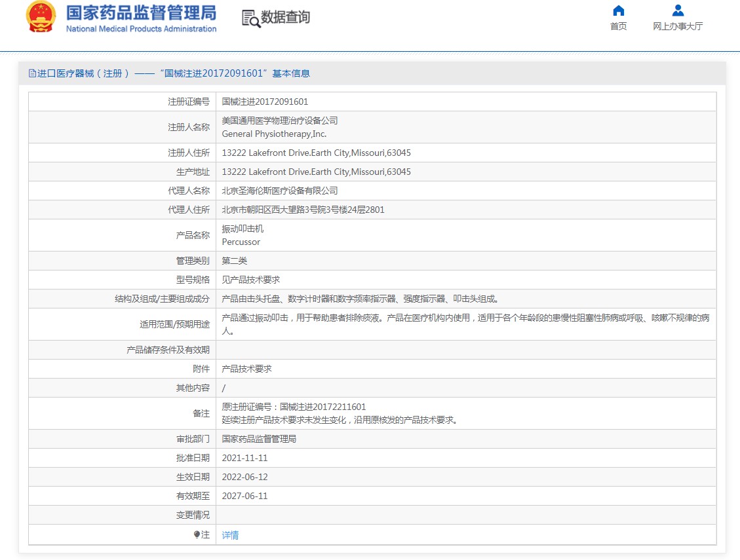Click the 注册人名称 row label
Image resolution: width=740 pixels, height=560 pixels.
pos(189,127)
